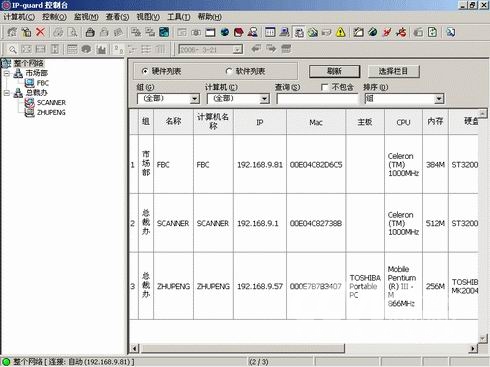The width and height of the screenshot is (490, 367).
Task: Select ZHUPENG computer in tree
Action: (51, 112)
